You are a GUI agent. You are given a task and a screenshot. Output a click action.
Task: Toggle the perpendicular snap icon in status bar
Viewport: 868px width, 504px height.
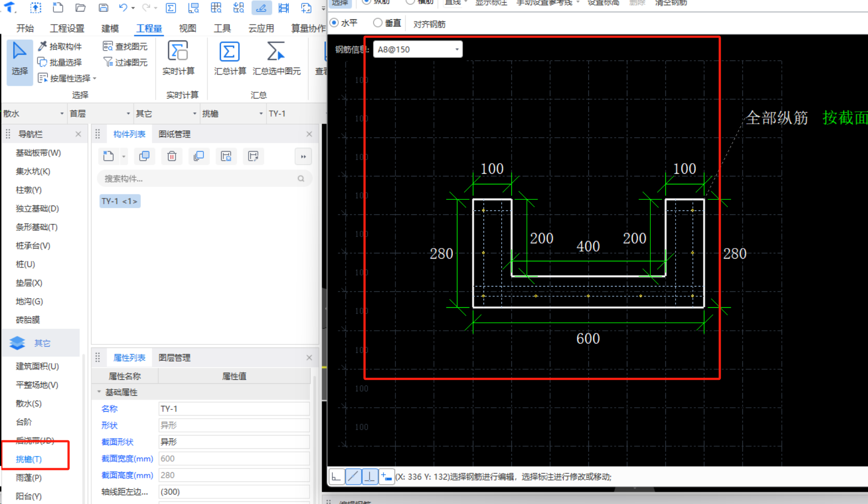pyautogui.click(x=370, y=477)
